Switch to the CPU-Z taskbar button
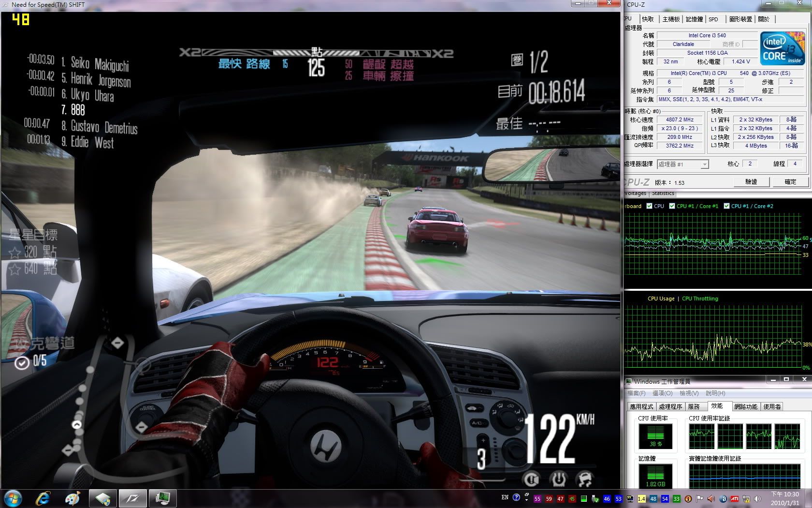The height and width of the screenshot is (508, 812). (102, 498)
